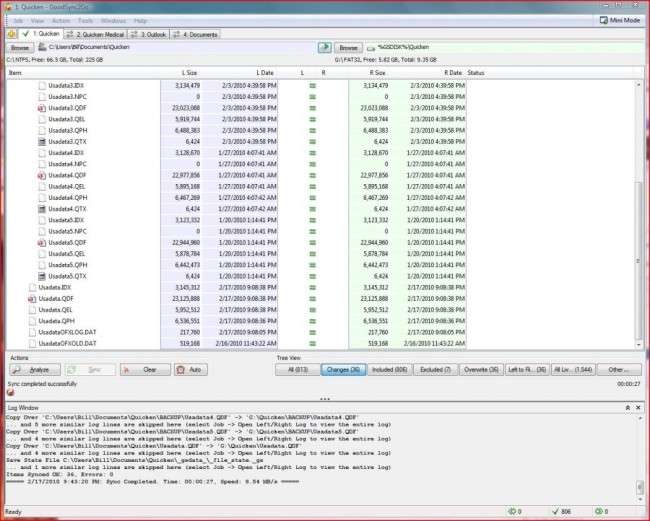650x521 pixels.
Task: Select the Usdata4.QTX file icon
Action: (42, 208)
